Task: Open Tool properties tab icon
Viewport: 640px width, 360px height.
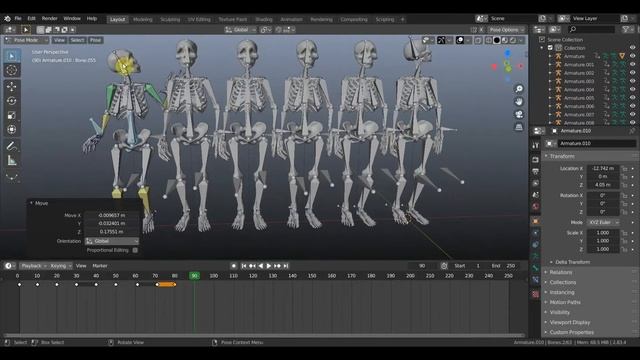Action: coord(536,145)
